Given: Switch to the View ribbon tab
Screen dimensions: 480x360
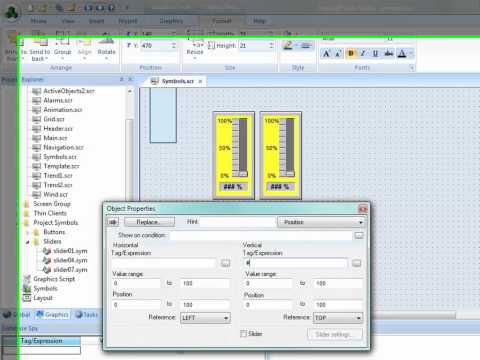Looking at the screenshot, I should [68, 21].
